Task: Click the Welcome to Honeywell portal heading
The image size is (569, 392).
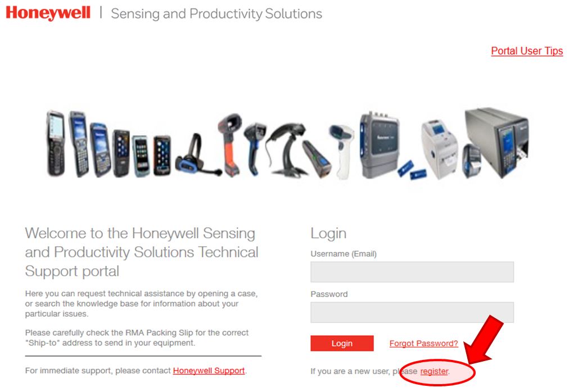Action: [142, 253]
